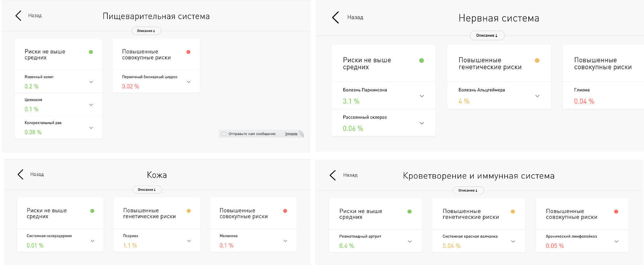Expand the Псориаз risk row
644x265 pixels.
pyautogui.click(x=189, y=241)
